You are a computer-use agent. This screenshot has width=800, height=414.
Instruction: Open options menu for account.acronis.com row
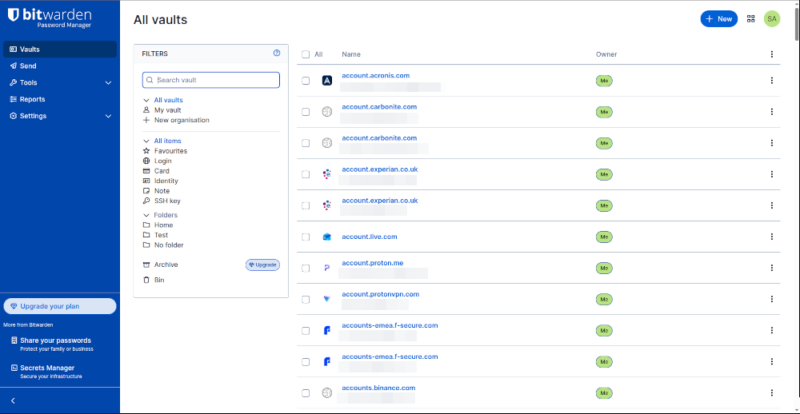tap(771, 81)
